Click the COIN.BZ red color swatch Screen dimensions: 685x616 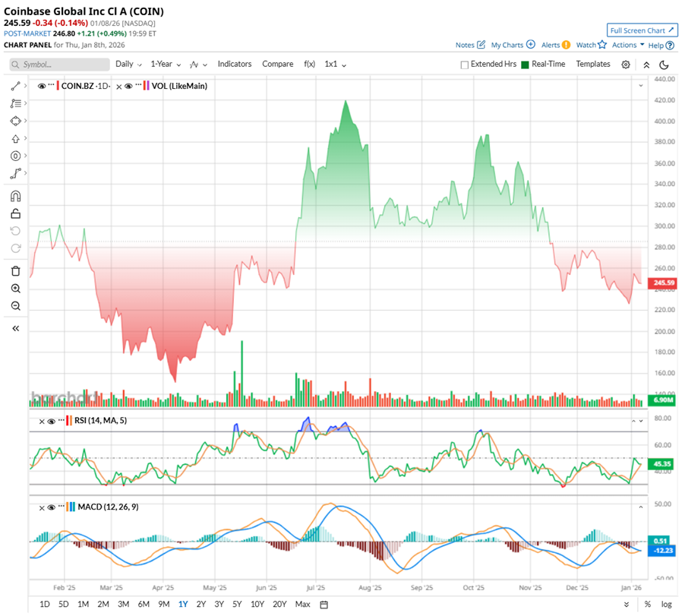58,86
